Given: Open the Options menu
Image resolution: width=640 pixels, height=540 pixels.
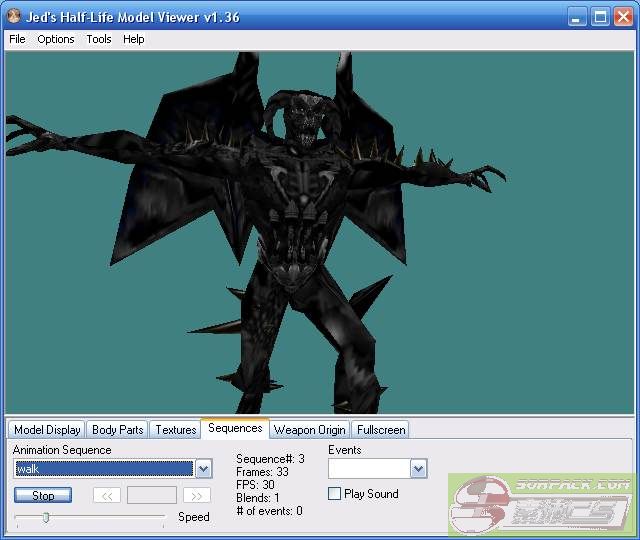Looking at the screenshot, I should click(56, 39).
